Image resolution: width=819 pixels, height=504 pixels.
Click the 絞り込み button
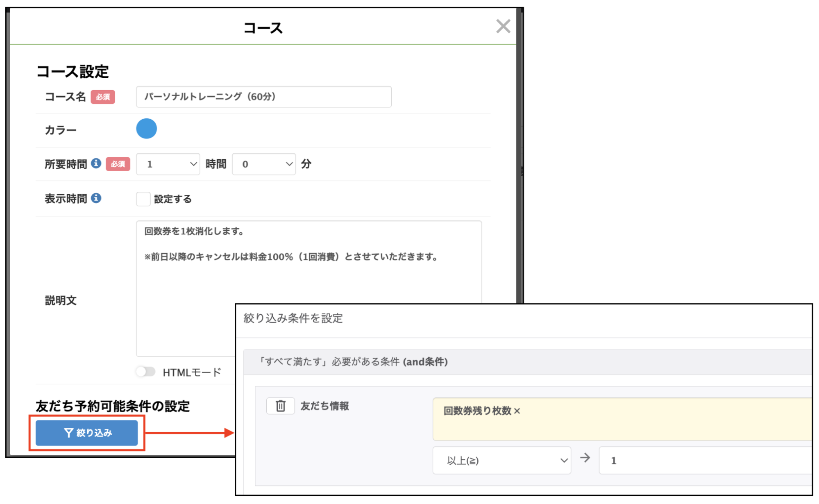(x=87, y=433)
